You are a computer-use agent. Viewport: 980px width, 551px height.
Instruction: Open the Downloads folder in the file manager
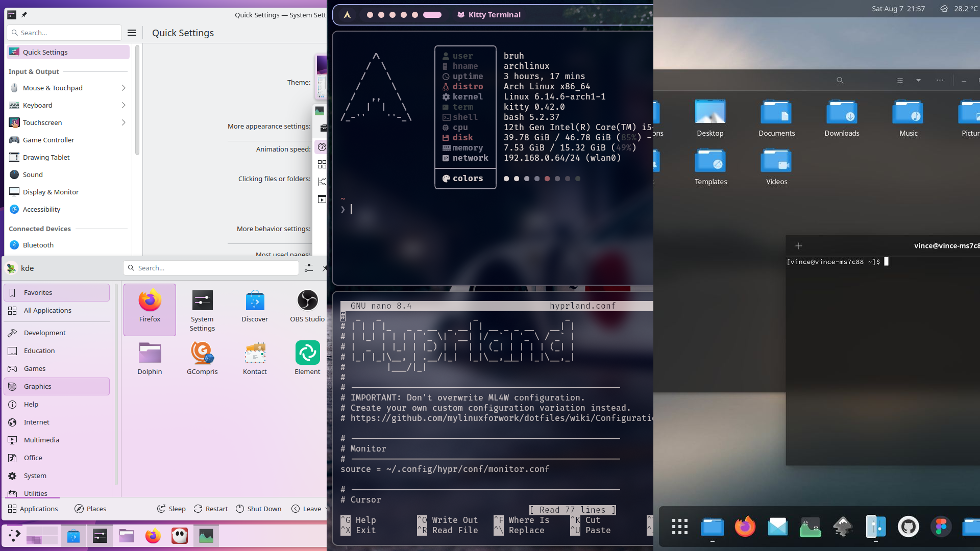(842, 118)
